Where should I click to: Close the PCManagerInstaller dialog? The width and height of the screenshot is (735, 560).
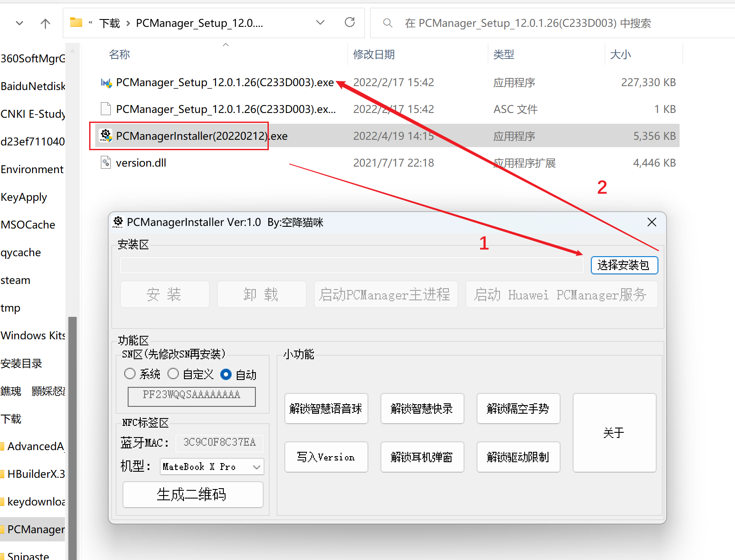tap(652, 222)
